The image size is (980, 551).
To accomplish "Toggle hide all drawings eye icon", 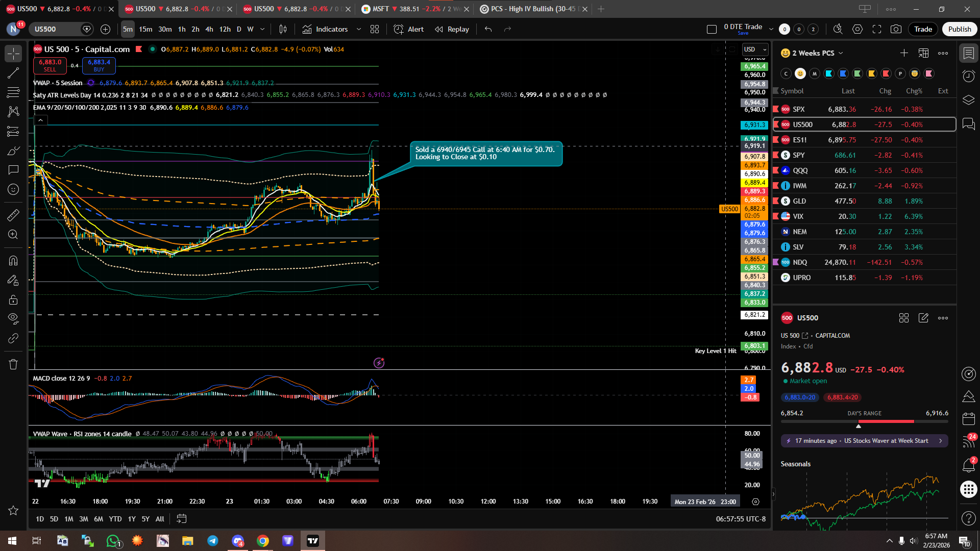I will pyautogui.click(x=13, y=319).
